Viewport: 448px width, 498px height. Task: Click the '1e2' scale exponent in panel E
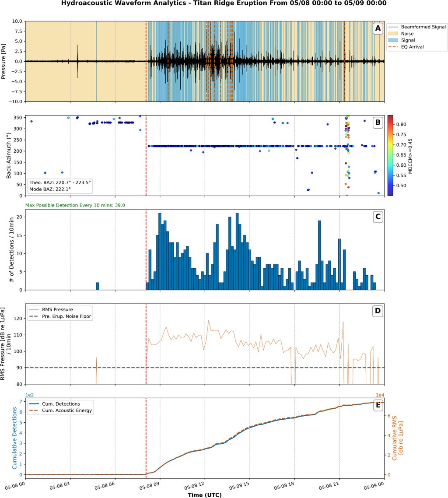coord(29,395)
